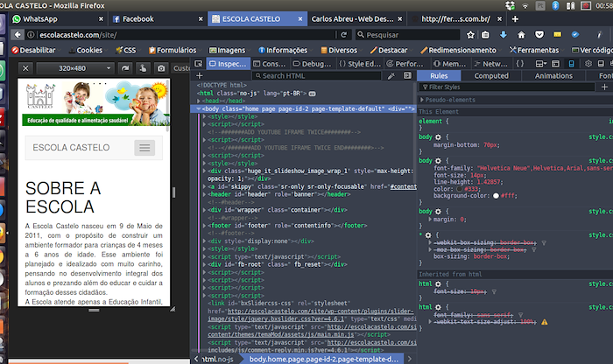The image size is (613, 364).
Task: Expand the div id="wrapper" node
Action: pos(204,210)
